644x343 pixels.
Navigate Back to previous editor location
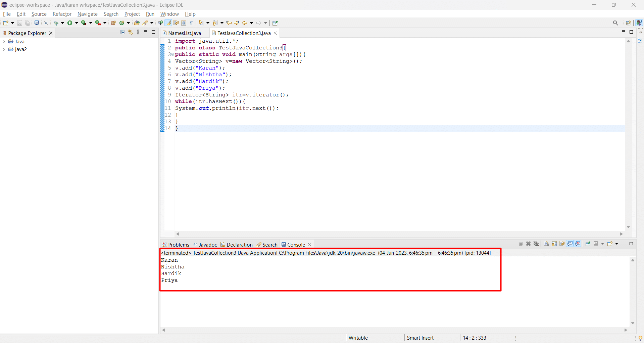point(245,23)
